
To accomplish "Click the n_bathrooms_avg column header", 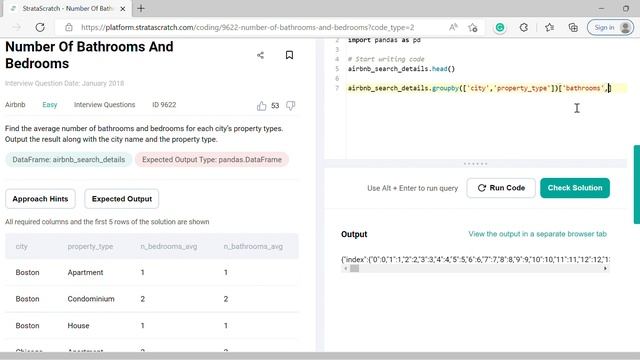I will pos(253,247).
